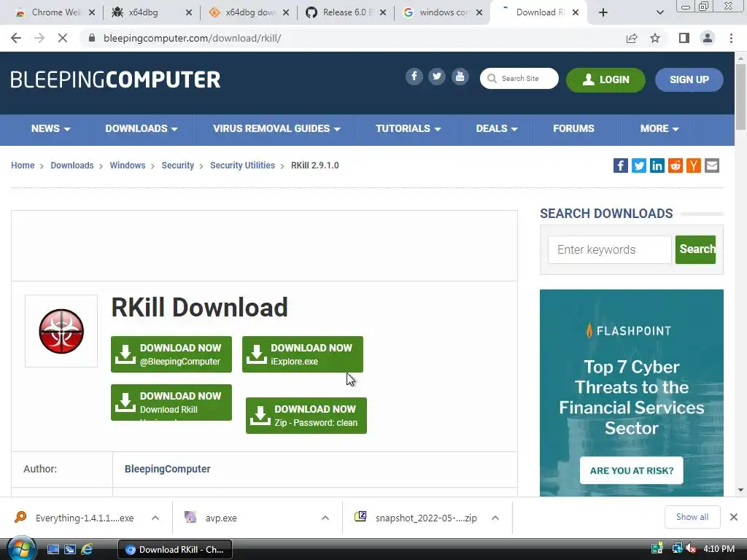Share this page icon in address bar
747x560 pixels.
point(632,38)
